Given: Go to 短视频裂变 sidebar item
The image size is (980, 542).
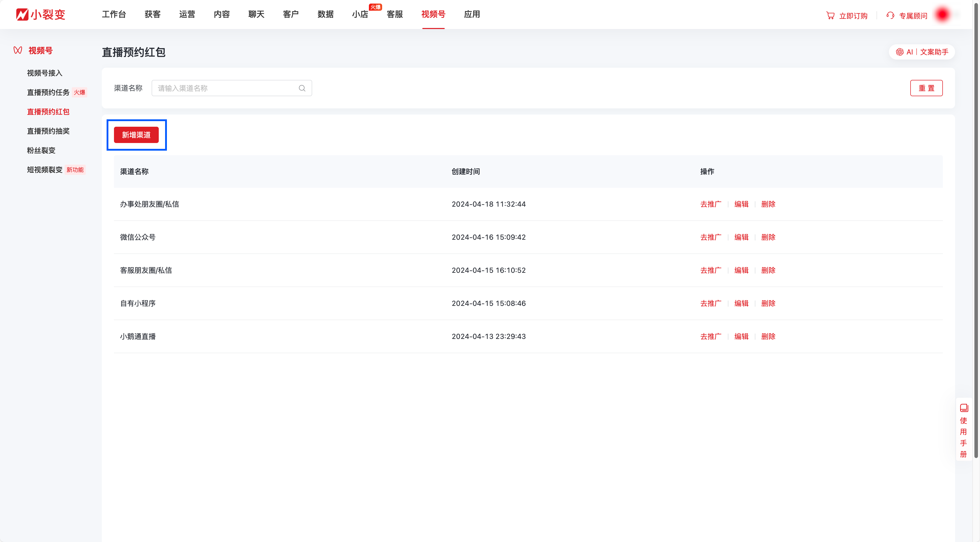Looking at the screenshot, I should [x=45, y=170].
